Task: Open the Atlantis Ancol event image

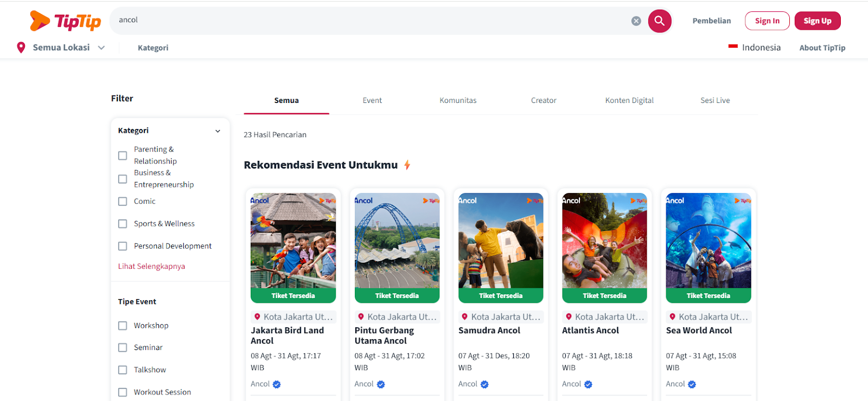Action: tap(604, 241)
